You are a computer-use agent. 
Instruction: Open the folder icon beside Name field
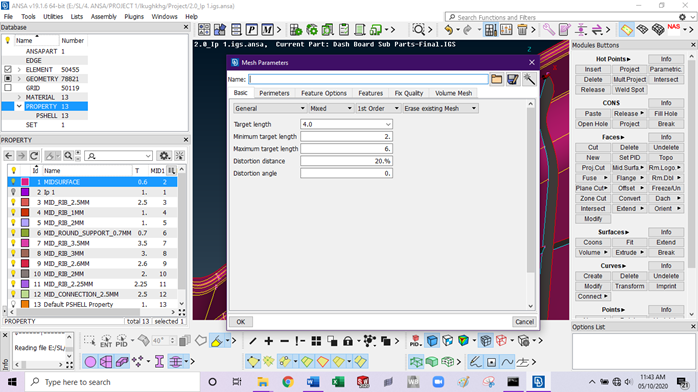click(x=496, y=79)
